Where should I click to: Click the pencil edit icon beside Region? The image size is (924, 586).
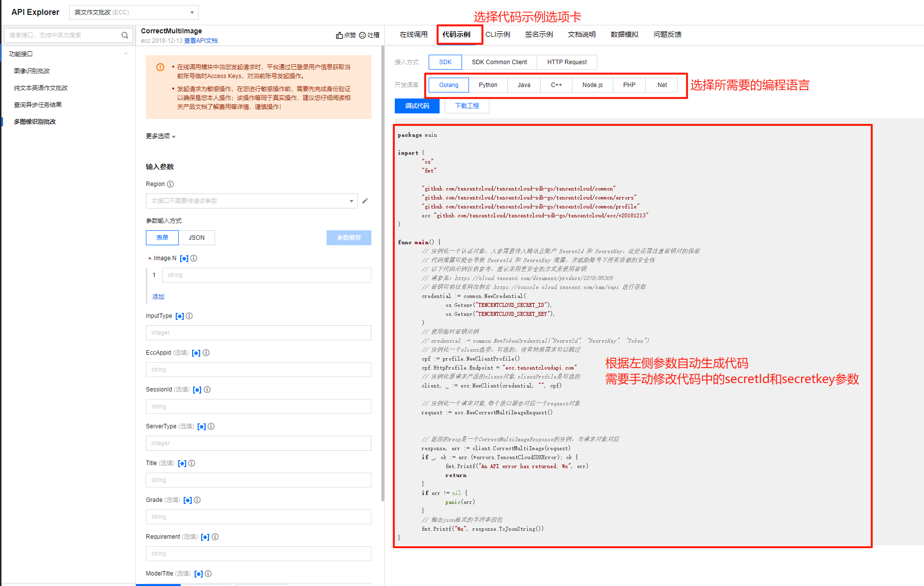[x=365, y=201]
